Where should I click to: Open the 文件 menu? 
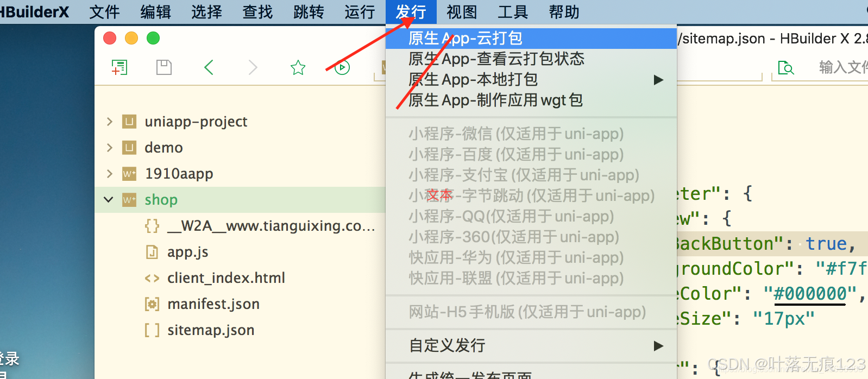pos(104,11)
